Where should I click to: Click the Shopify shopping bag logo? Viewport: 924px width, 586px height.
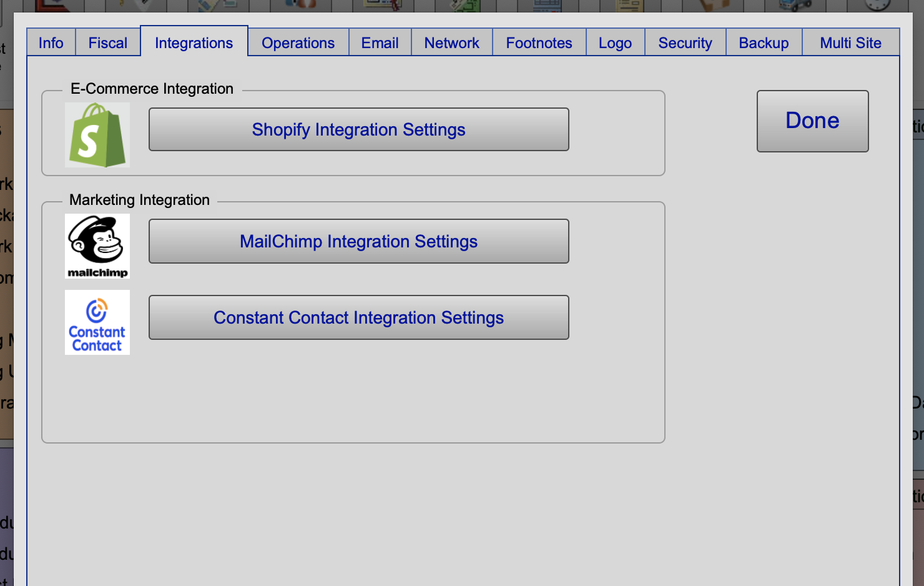pos(97,135)
